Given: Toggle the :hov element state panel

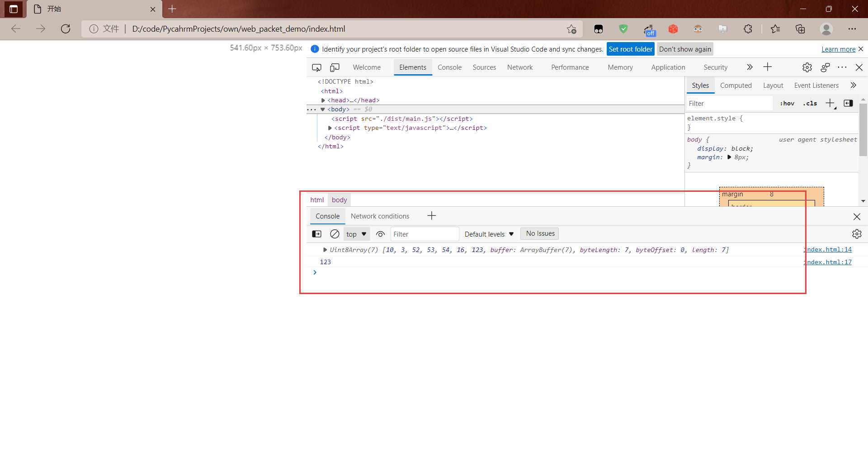Looking at the screenshot, I should (787, 104).
